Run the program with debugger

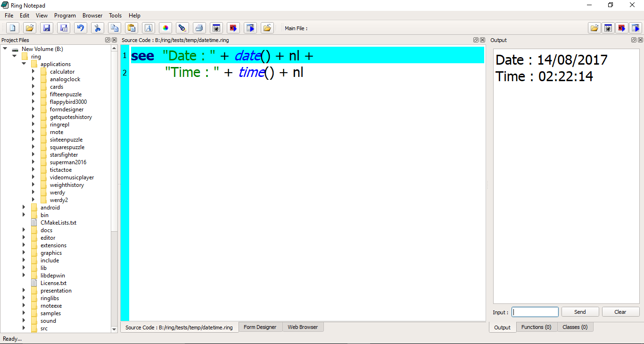point(233,28)
